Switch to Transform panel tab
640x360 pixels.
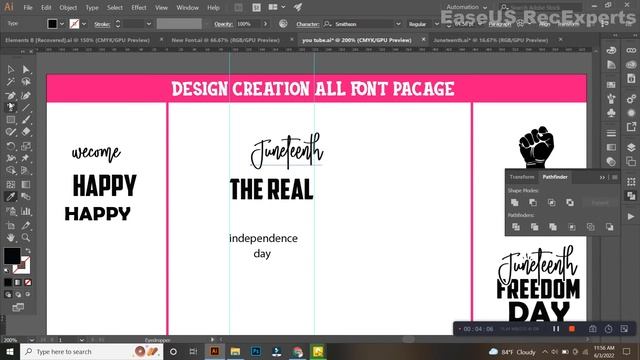[522, 177]
